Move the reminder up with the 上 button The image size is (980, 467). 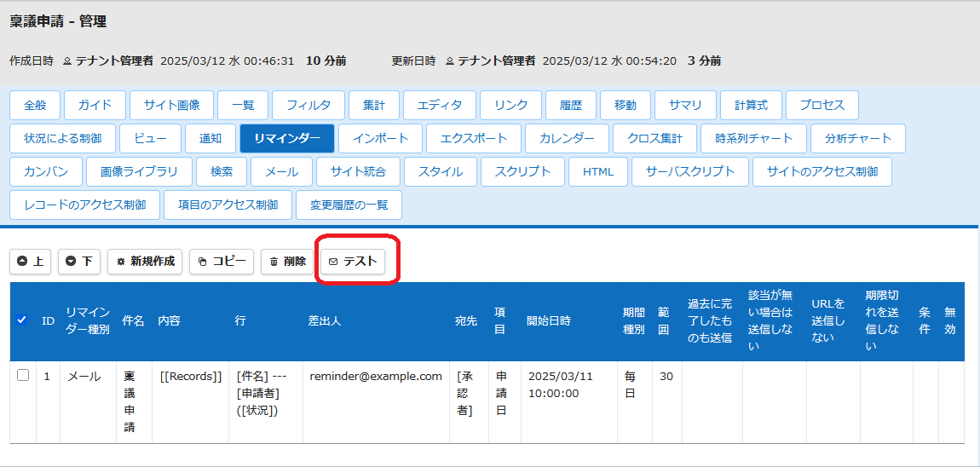coord(31,262)
